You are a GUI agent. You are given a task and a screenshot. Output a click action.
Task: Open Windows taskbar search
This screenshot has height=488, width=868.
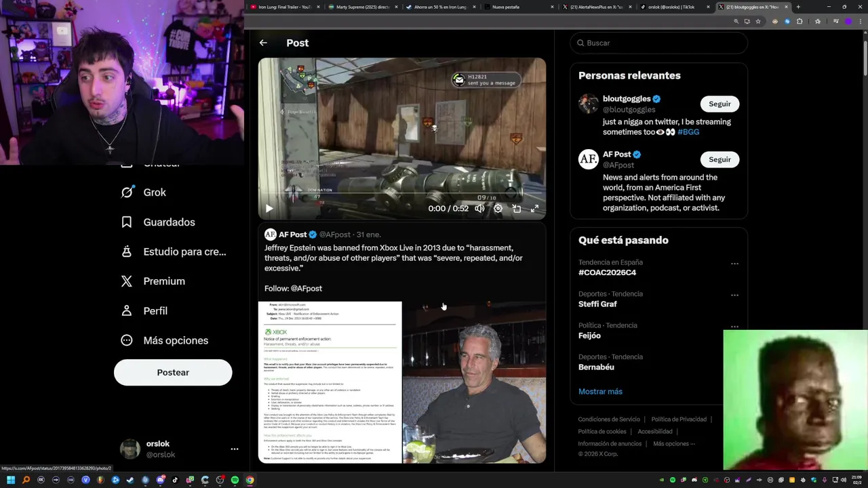[x=26, y=481]
